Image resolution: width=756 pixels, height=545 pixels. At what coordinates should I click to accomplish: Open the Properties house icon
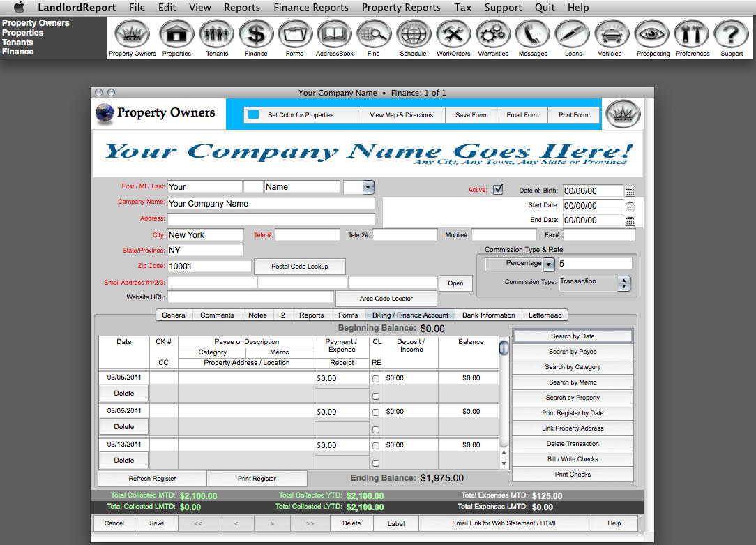176,34
